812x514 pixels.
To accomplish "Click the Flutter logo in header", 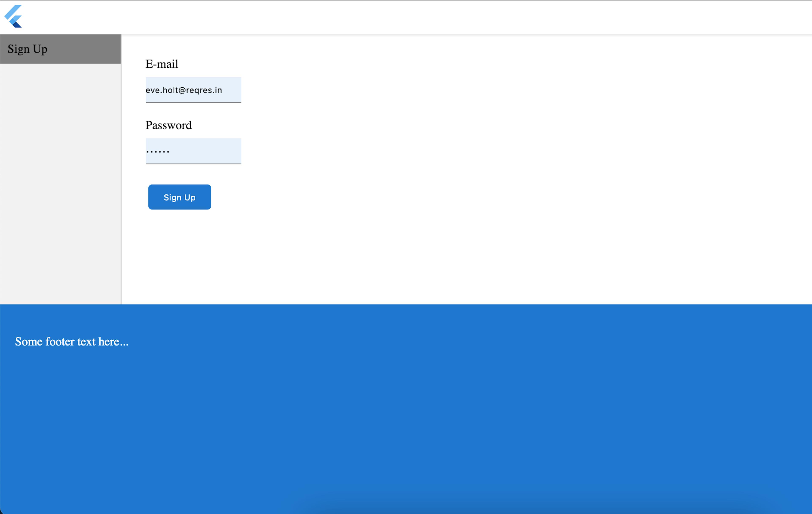I will pyautogui.click(x=14, y=16).
